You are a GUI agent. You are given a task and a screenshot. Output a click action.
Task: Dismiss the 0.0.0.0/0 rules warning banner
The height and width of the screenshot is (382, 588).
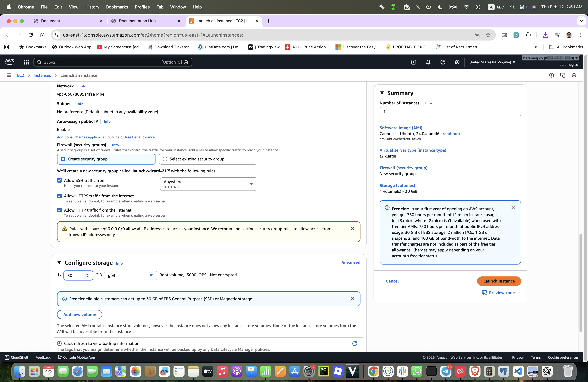(x=352, y=229)
